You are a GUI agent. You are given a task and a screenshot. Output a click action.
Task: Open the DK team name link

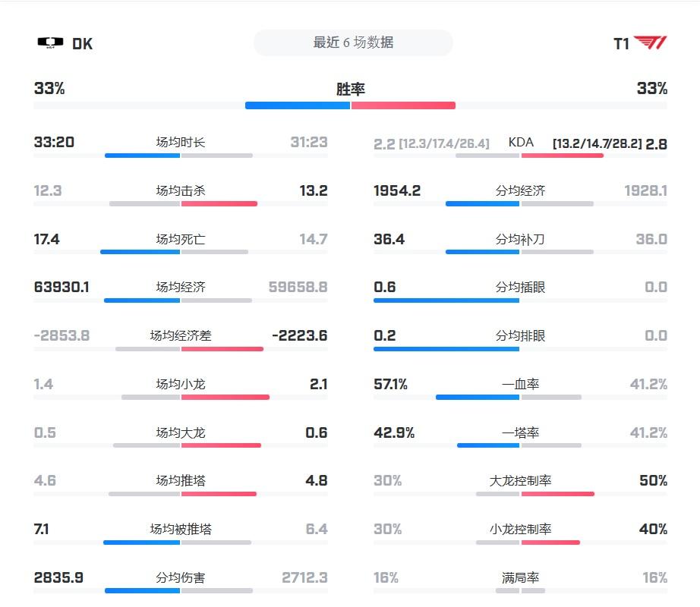pyautogui.click(x=82, y=44)
